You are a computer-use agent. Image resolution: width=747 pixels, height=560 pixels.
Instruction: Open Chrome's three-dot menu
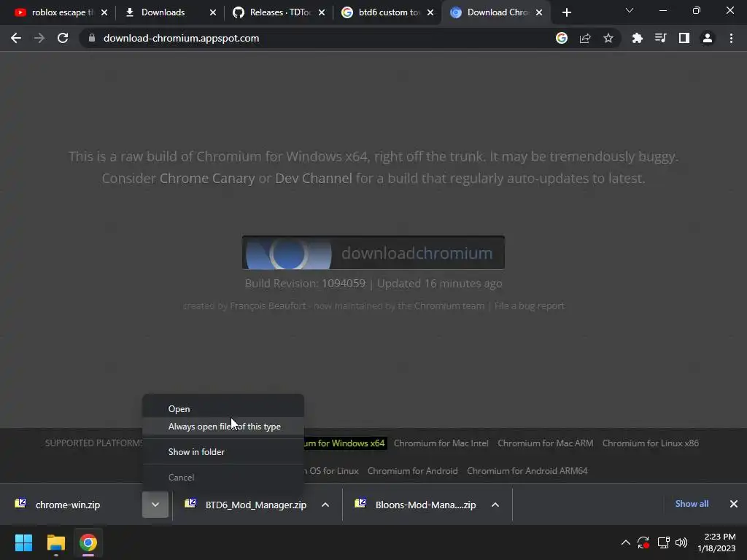731,38
